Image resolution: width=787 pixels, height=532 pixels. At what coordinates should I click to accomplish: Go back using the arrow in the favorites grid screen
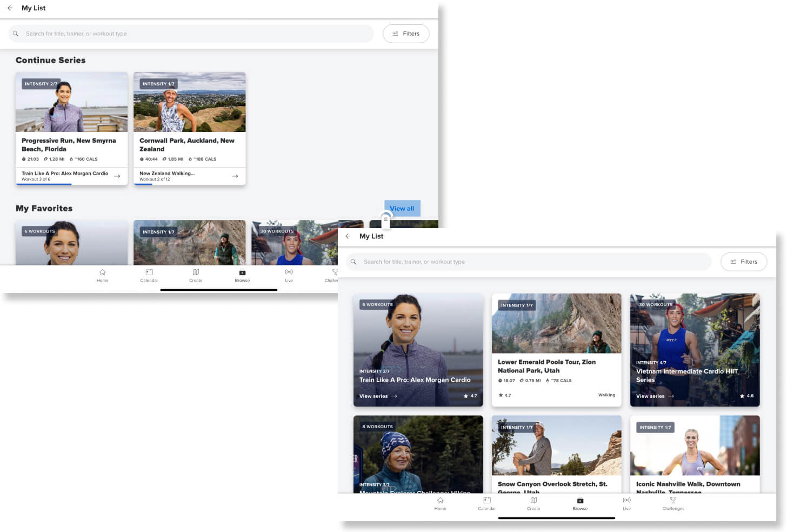click(348, 236)
